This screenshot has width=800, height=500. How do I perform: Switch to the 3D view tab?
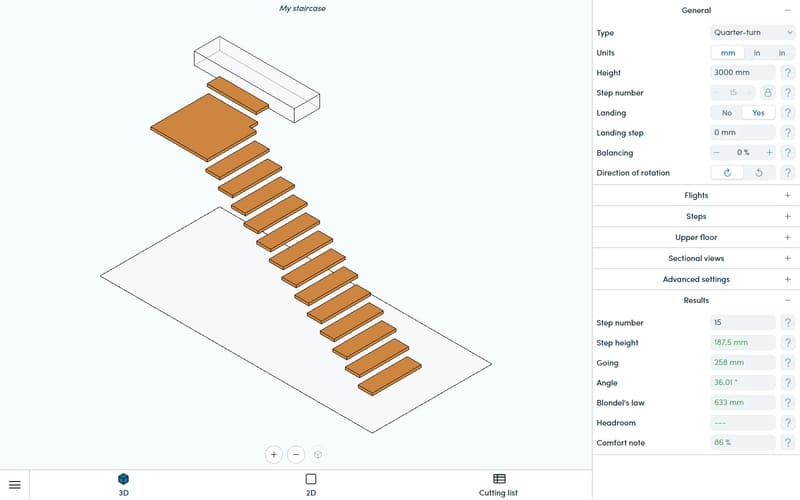tap(123, 485)
